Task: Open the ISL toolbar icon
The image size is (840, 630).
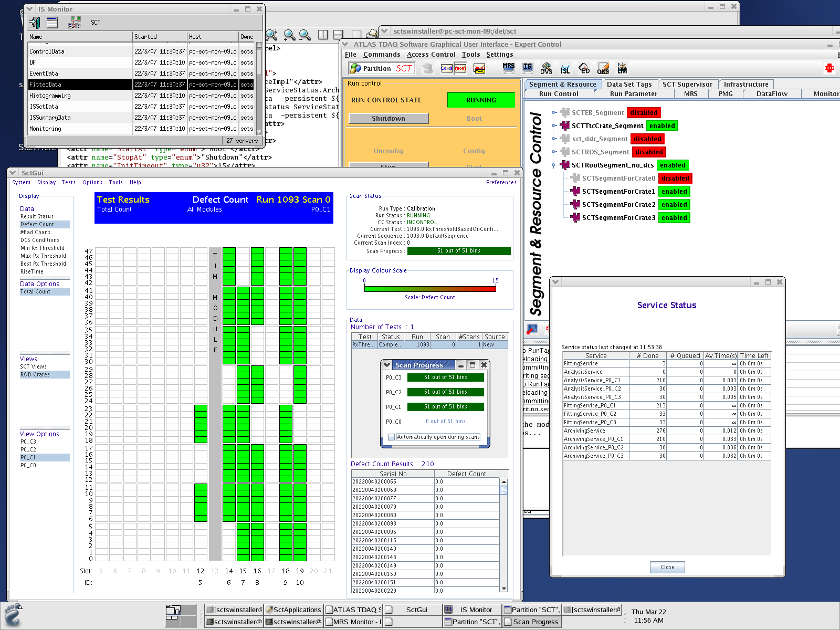Action: coord(565,68)
